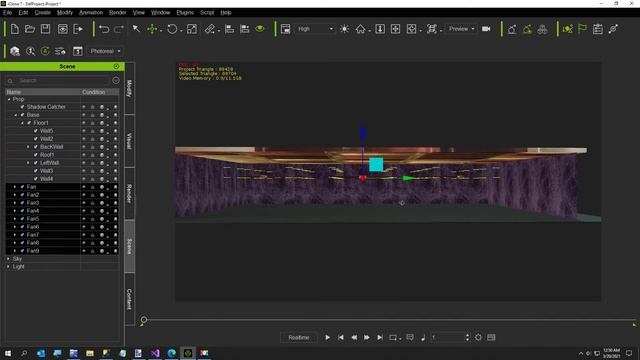
Task: Open the Photoreal render dropdown
Action: [x=105, y=51]
